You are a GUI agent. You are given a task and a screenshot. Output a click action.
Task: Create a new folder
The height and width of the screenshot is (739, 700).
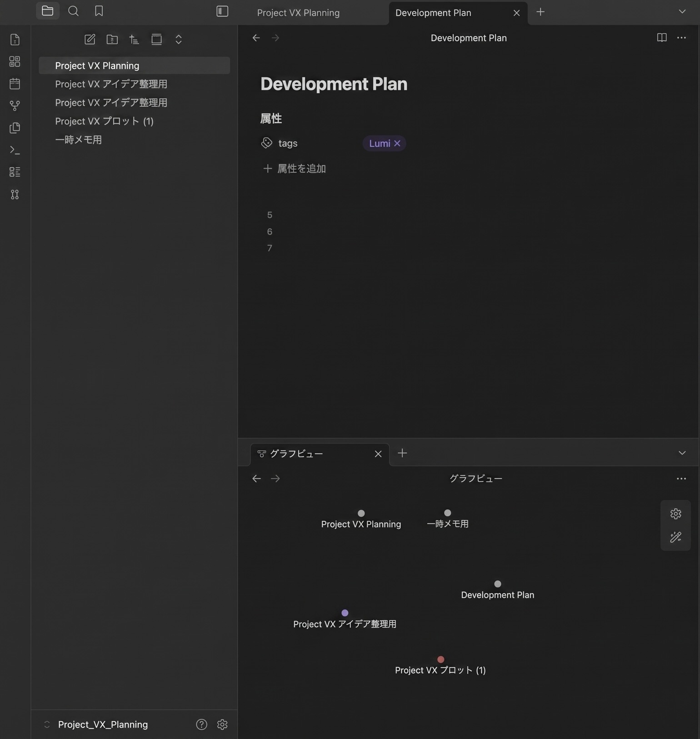coord(112,39)
